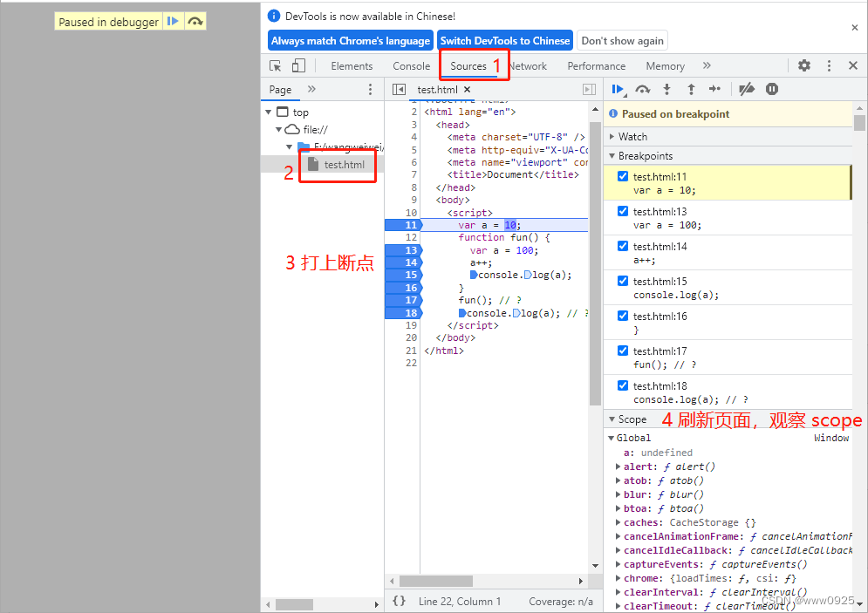Click the navigator pane horizontal scrollbar

(x=295, y=604)
